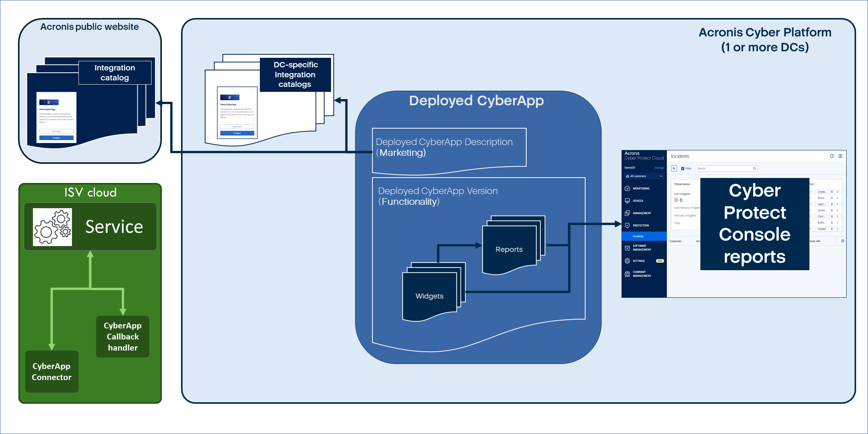Viewport: 868px width, 434px height.
Task: Toggle the activity chart icon button
Action: pyautogui.click(x=674, y=168)
